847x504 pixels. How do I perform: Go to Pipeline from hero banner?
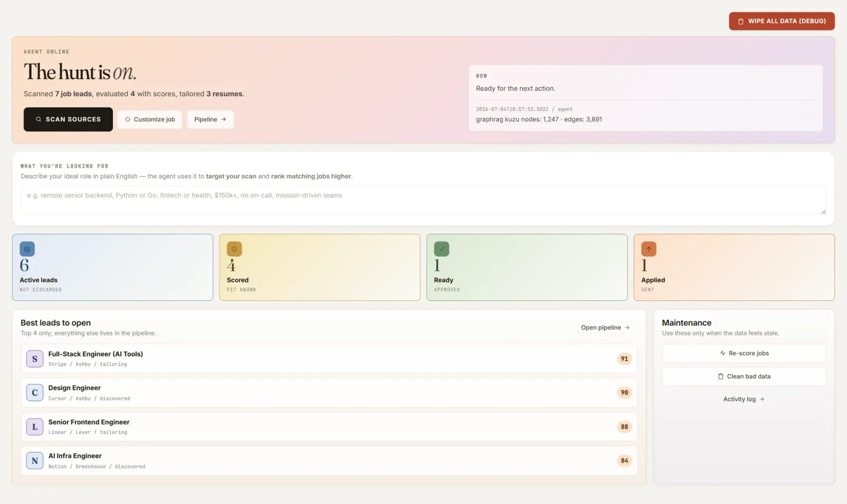(x=210, y=119)
